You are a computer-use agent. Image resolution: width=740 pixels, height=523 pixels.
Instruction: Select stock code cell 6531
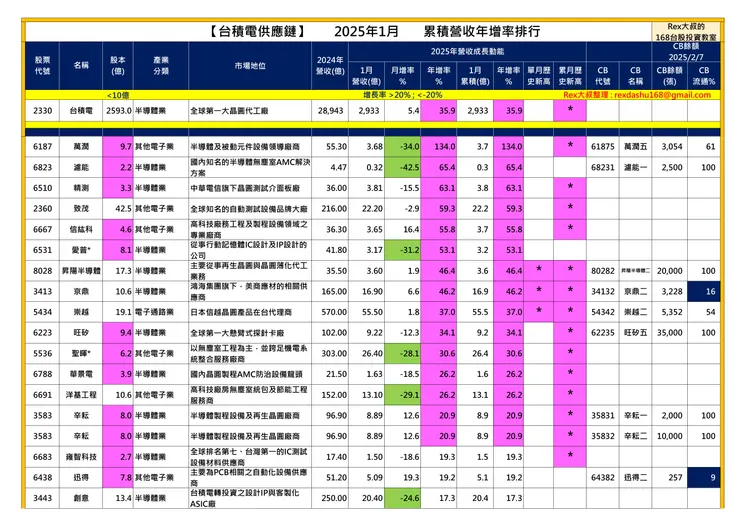pyautogui.click(x=42, y=250)
